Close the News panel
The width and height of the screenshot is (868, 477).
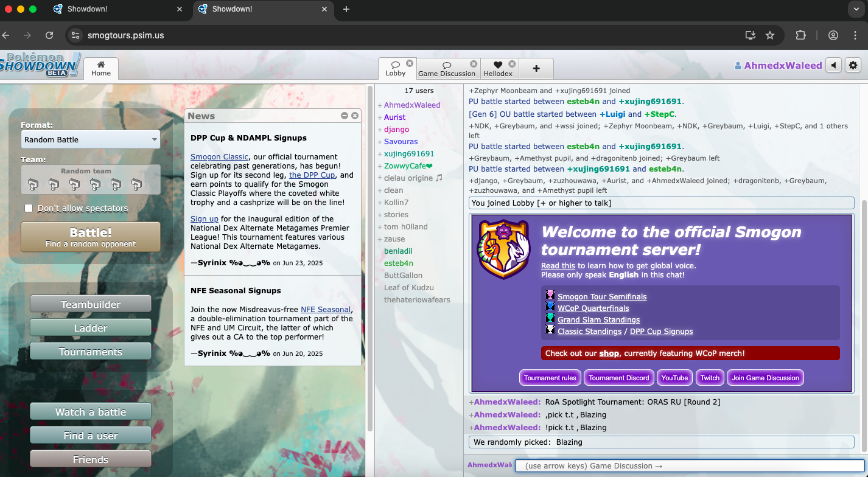click(x=355, y=116)
